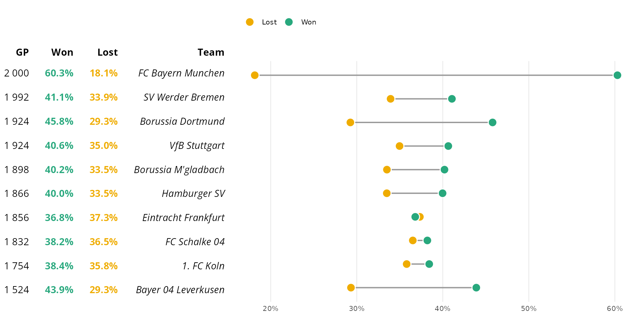Image resolution: width=644 pixels, height=322 pixels.
Task: Click the Lost column header
Action: tap(107, 52)
